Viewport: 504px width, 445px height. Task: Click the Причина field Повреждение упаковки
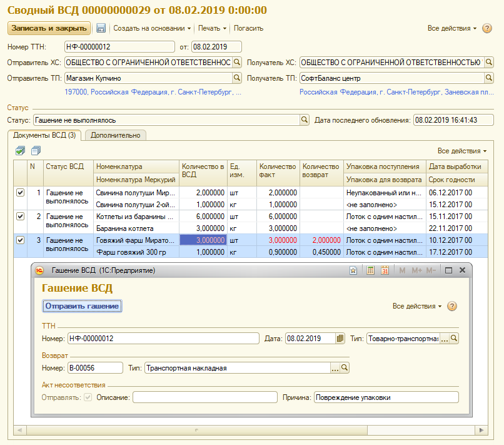[386, 397]
